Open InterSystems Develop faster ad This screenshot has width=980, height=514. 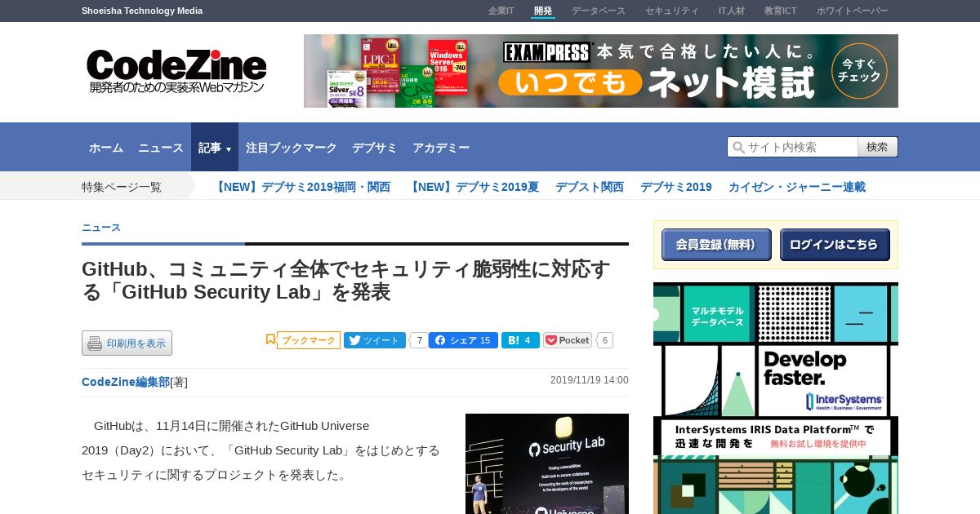(x=776, y=398)
